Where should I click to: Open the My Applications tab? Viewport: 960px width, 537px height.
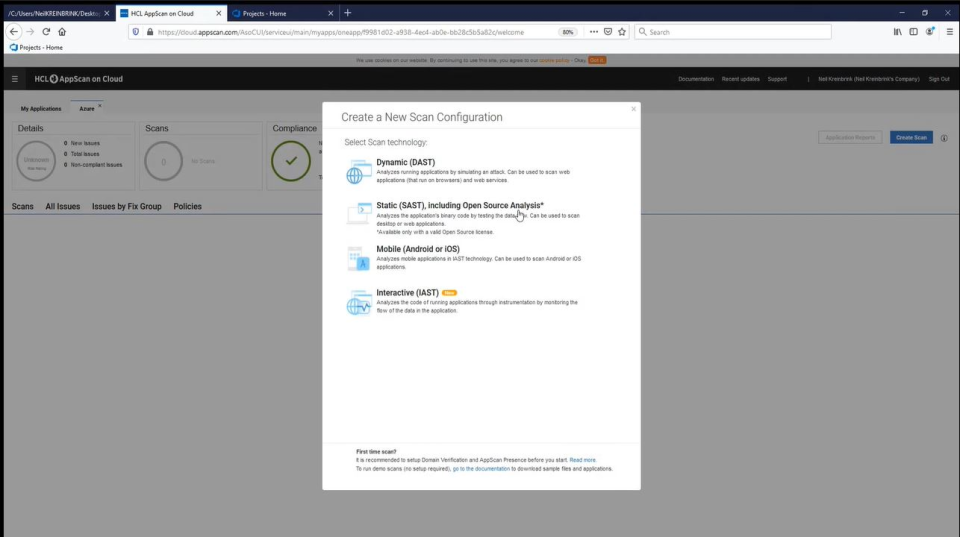(41, 109)
